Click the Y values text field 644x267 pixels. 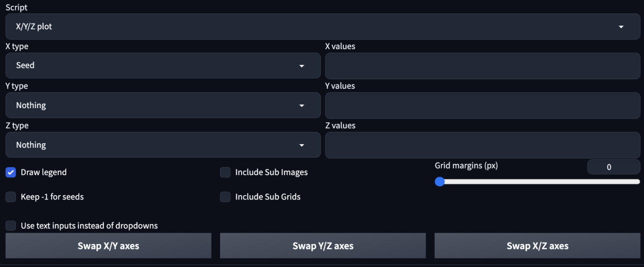pos(482,106)
